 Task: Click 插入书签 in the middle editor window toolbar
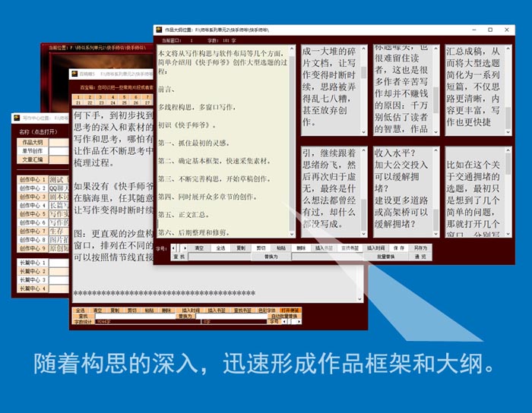[x=217, y=311]
